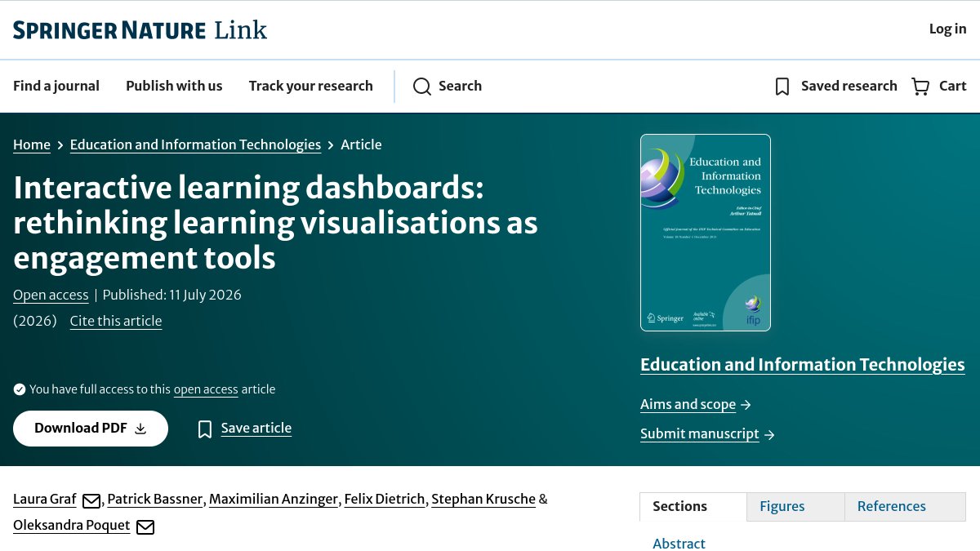Jump to the Abstract section link
This screenshot has height=551, width=980.
coord(679,544)
